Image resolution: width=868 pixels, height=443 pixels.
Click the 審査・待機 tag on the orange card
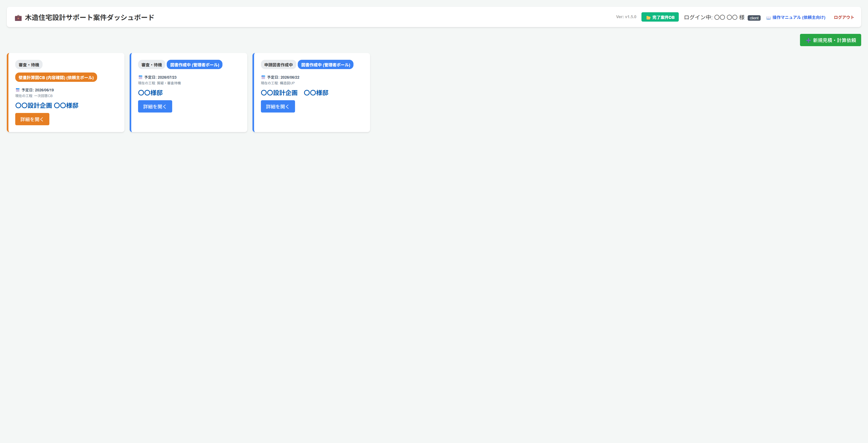point(29,65)
